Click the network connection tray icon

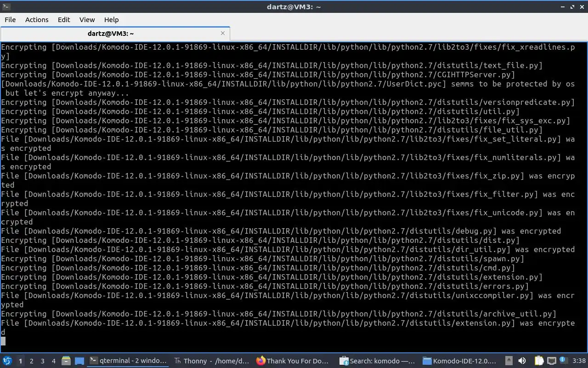[552, 361]
